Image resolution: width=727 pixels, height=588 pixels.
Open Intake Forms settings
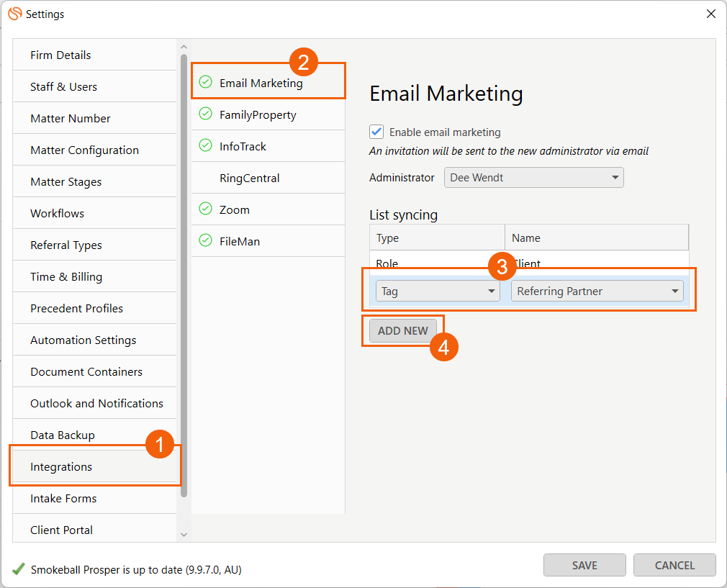94,499
